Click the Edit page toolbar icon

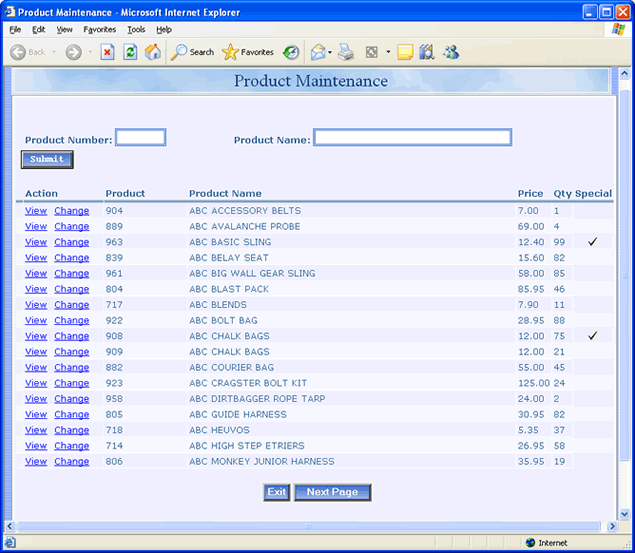pos(371,52)
